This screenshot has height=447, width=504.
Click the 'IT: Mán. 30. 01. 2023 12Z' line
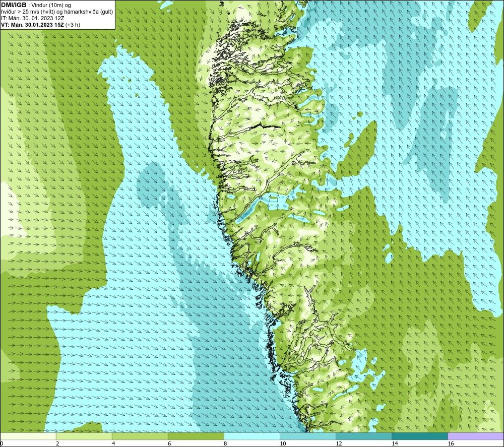(33, 18)
